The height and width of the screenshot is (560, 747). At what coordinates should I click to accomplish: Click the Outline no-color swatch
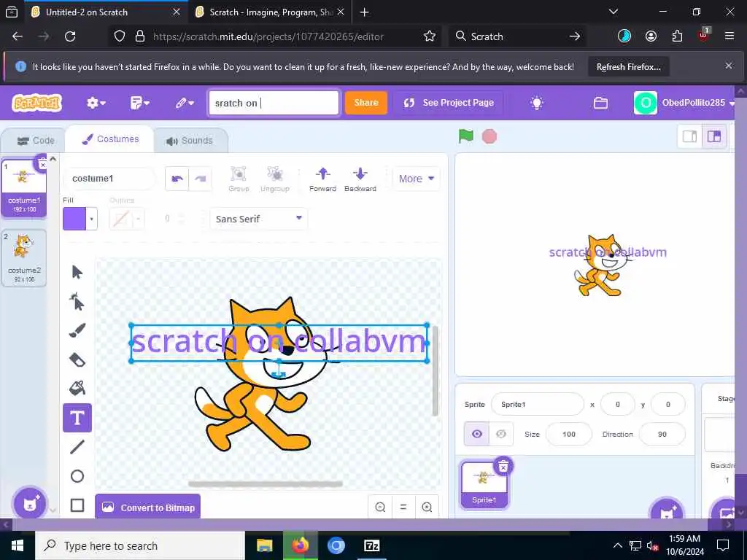click(121, 219)
